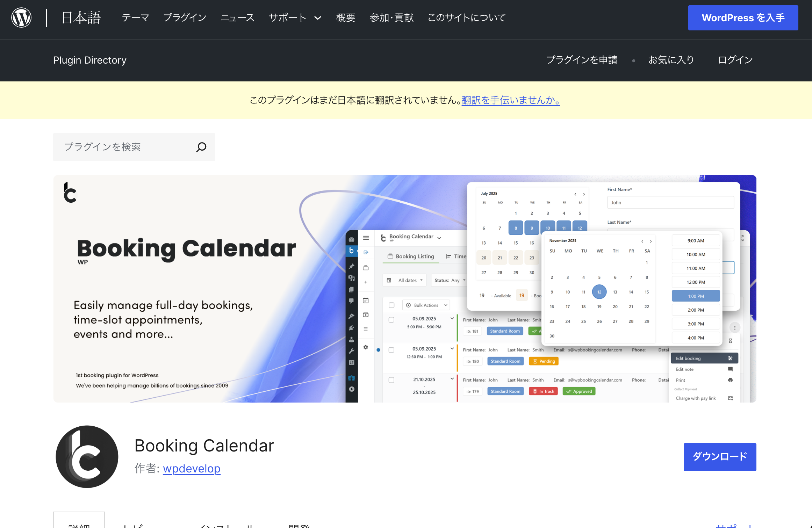Click the プラグインを申請 link
The image size is (812, 528).
point(582,60)
